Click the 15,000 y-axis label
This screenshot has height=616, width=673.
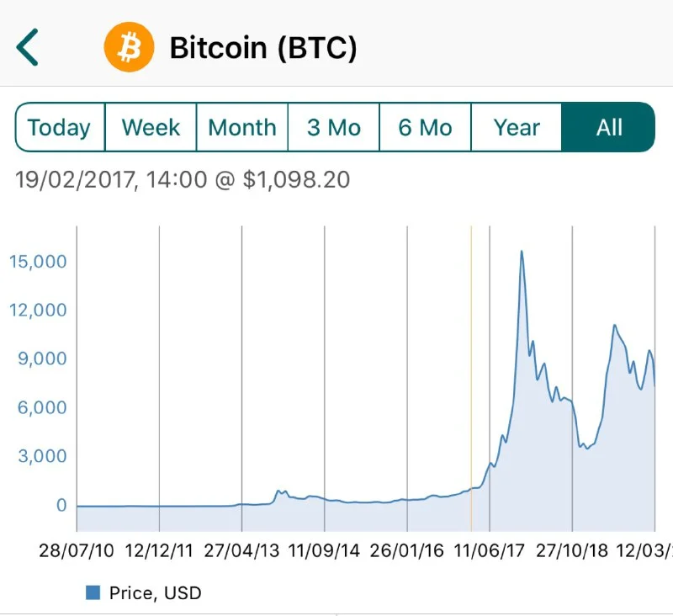[38, 261]
